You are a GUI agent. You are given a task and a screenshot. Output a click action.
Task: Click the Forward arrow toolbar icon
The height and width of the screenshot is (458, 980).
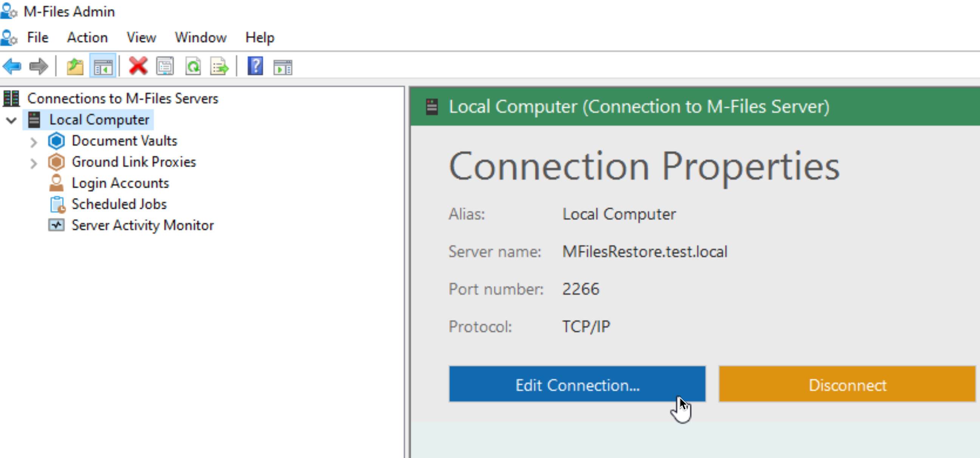(x=39, y=67)
